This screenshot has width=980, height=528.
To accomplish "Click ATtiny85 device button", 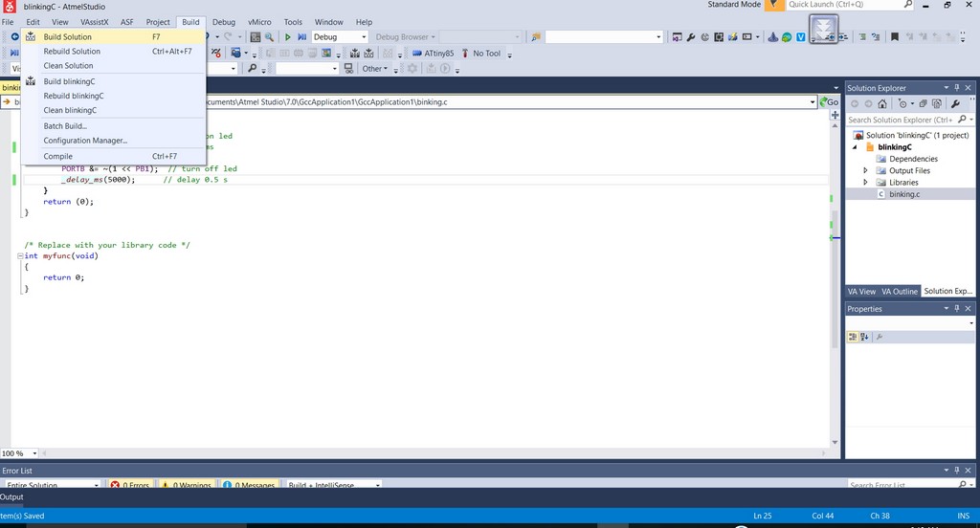I will click(x=434, y=54).
